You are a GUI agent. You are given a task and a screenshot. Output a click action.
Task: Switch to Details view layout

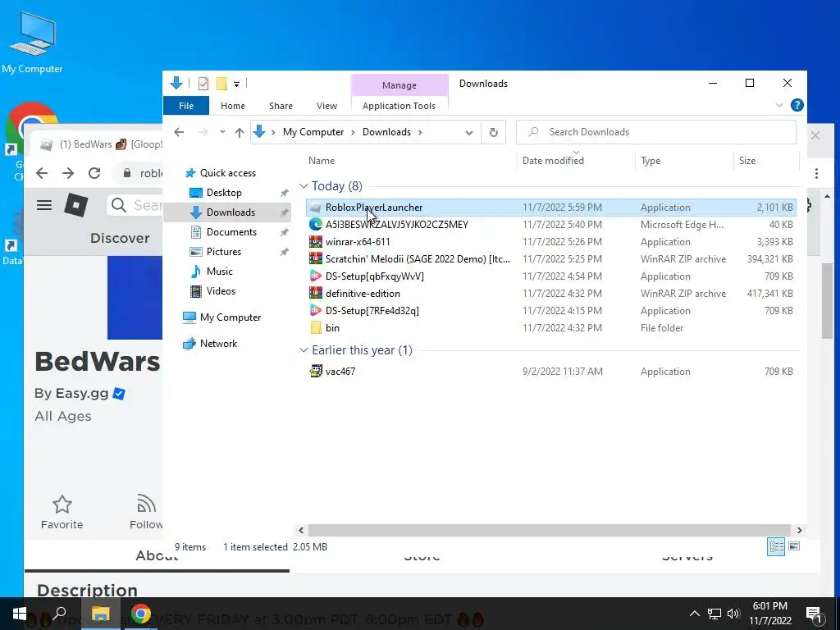(776, 546)
